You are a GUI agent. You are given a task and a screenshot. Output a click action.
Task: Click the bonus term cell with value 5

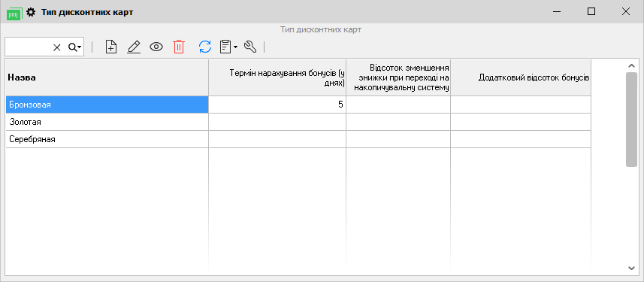pyautogui.click(x=277, y=105)
